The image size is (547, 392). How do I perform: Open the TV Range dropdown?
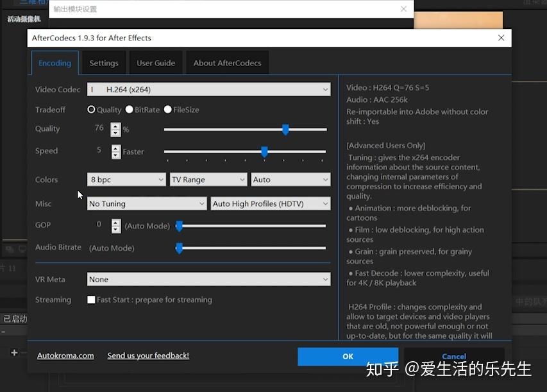[208, 179]
